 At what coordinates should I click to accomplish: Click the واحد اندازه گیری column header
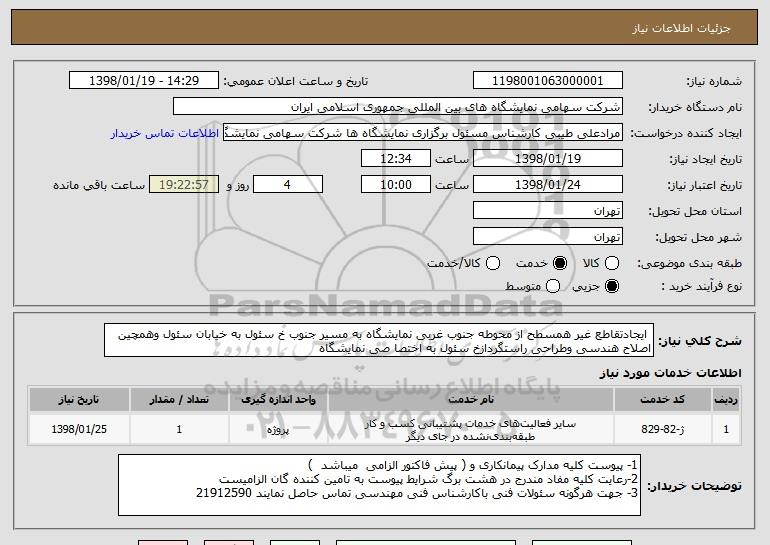(x=278, y=400)
